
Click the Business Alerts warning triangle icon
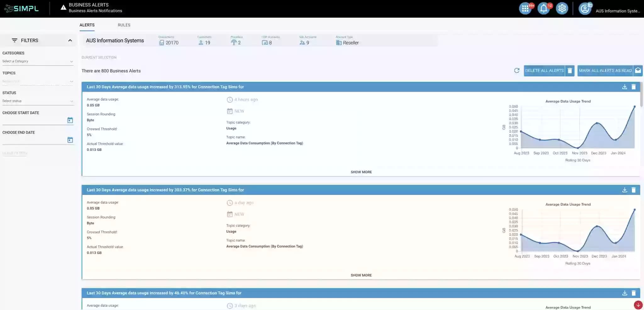point(63,7)
